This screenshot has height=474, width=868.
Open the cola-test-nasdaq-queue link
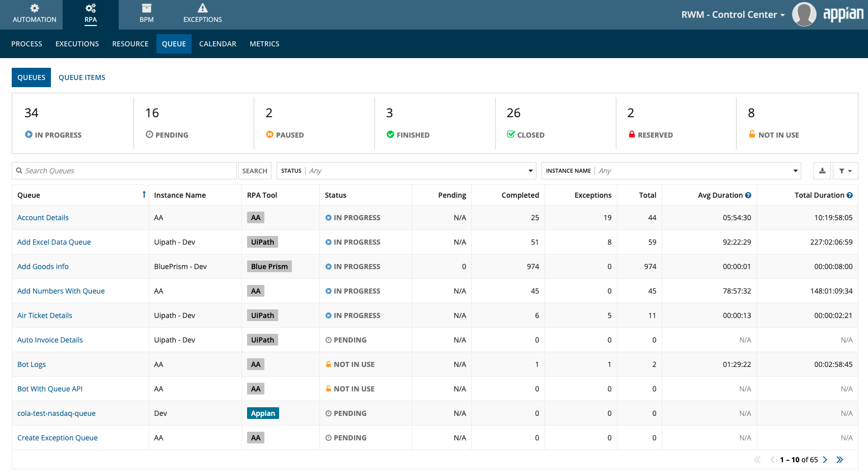[57, 413]
